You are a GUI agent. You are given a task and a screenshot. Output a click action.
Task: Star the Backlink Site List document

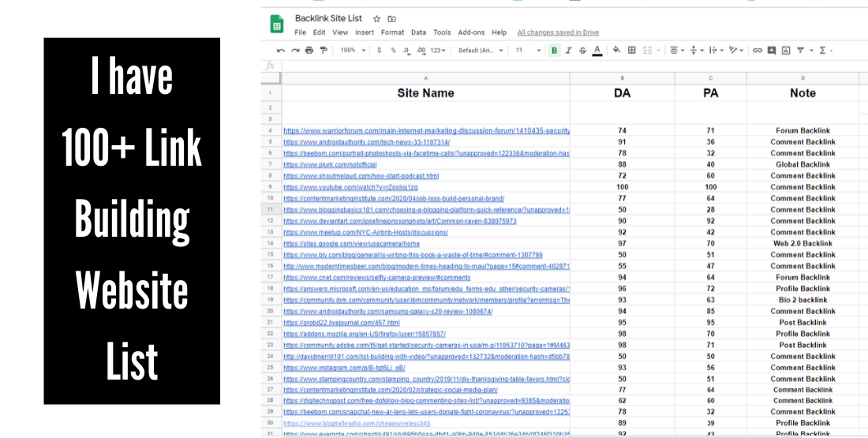(x=376, y=18)
